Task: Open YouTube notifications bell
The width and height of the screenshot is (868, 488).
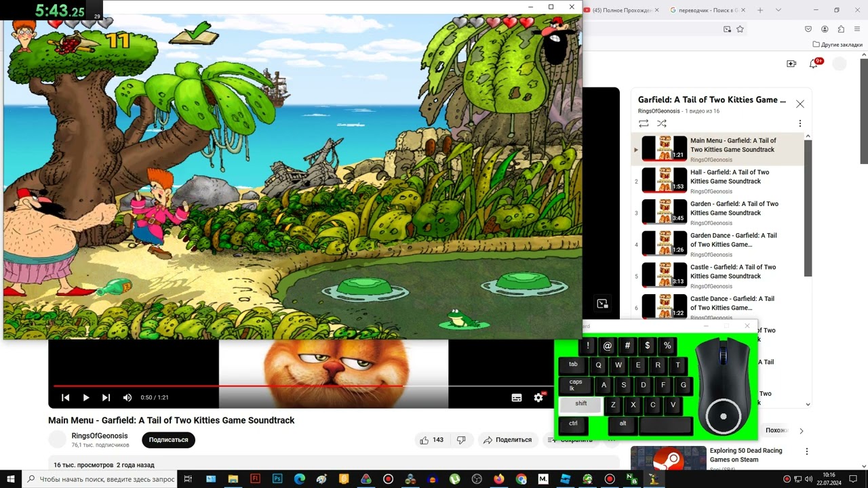Action: (814, 64)
